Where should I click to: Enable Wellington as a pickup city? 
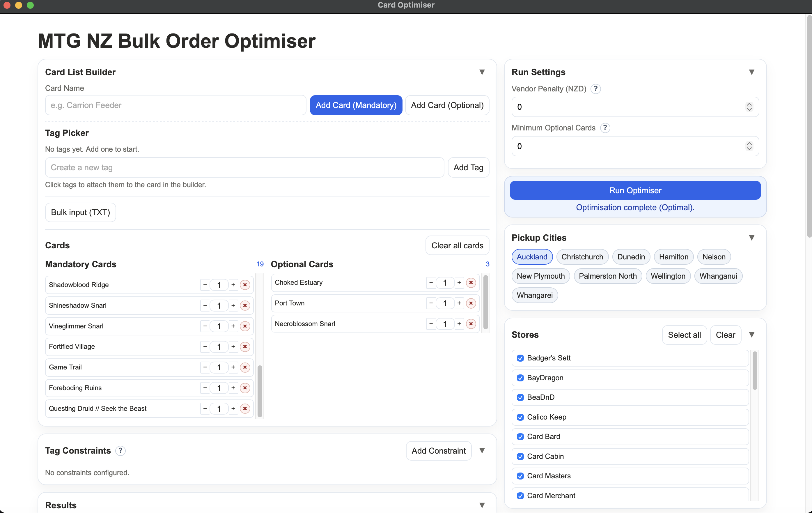point(668,276)
